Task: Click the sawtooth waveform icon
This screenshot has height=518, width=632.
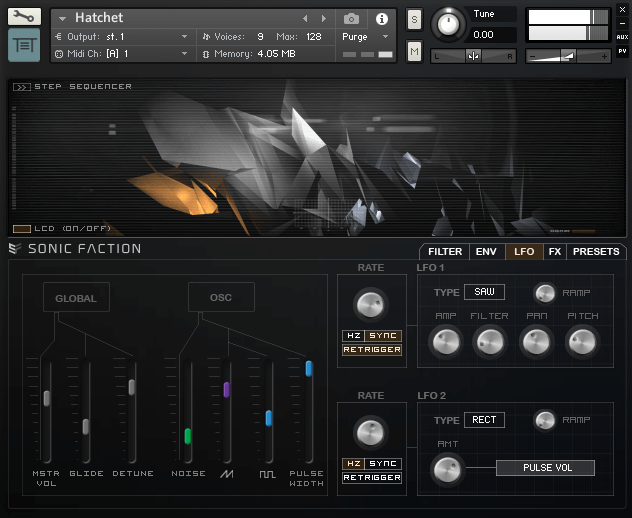Action: point(227,474)
